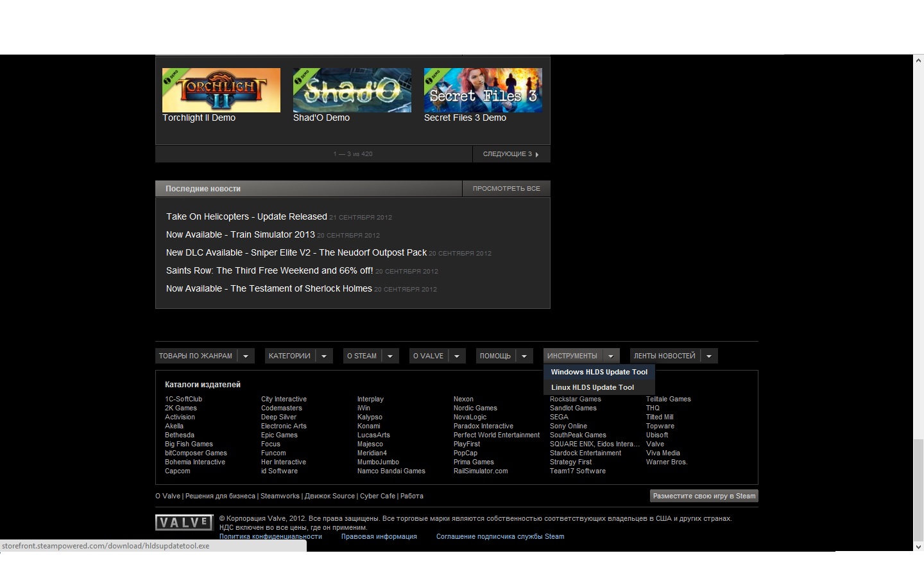Viewport: 924px width, 578px height.
Task: Open the Saints Row Free Weekend news
Action: click(269, 271)
